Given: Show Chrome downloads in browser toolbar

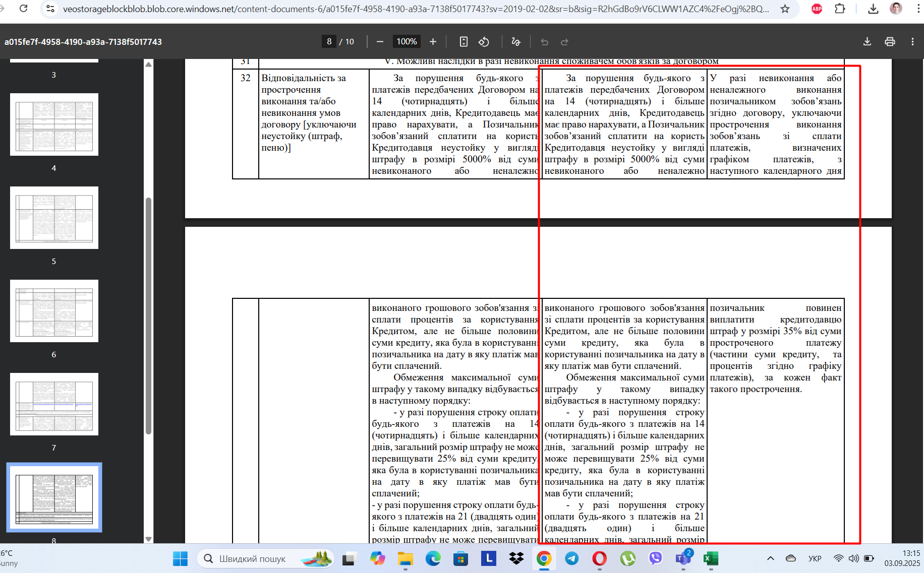Looking at the screenshot, I should click(873, 9).
